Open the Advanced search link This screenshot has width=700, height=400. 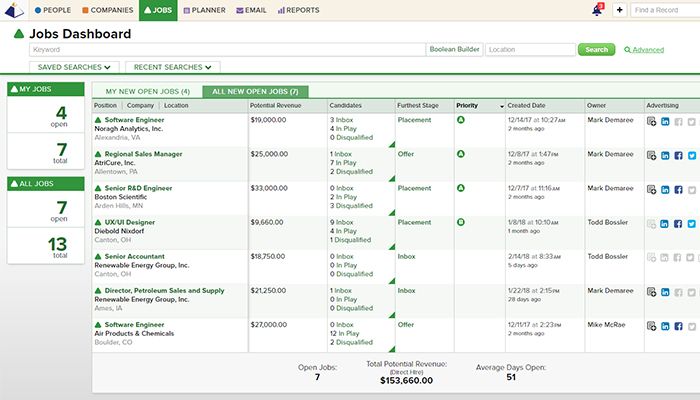pyautogui.click(x=646, y=49)
